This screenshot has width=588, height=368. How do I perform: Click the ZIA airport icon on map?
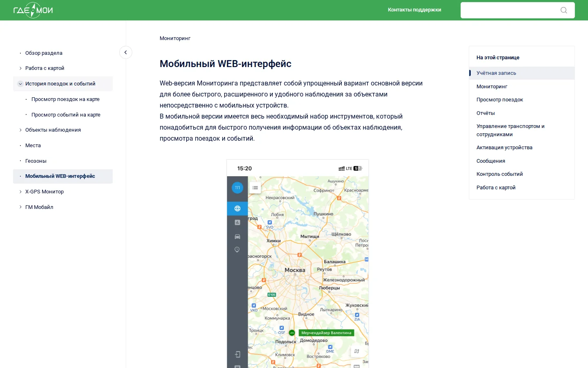(357, 315)
